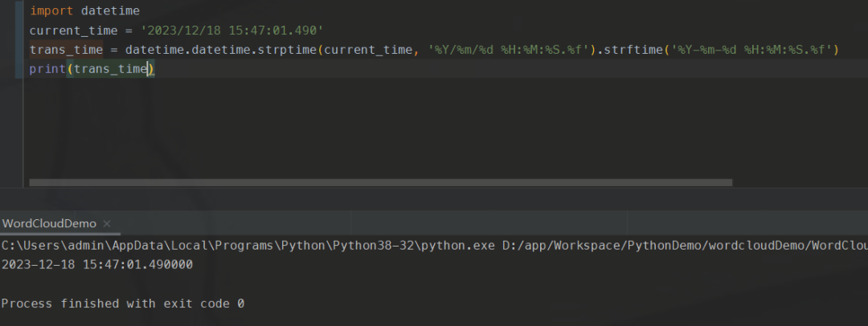
Task: Click the '%Y-%m-%d %H:%M:%S.%f' format string
Action: tap(751, 50)
